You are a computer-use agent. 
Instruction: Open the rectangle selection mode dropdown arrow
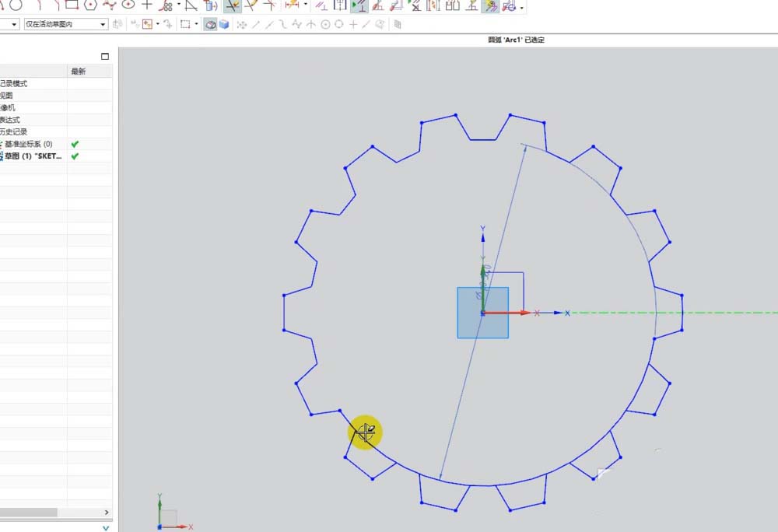196,25
